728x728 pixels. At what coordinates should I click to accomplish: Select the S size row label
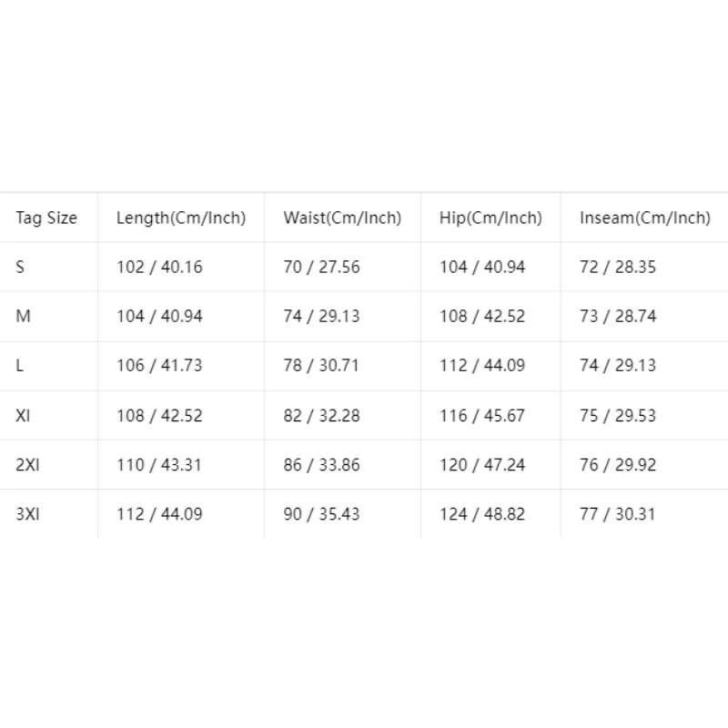(20, 267)
